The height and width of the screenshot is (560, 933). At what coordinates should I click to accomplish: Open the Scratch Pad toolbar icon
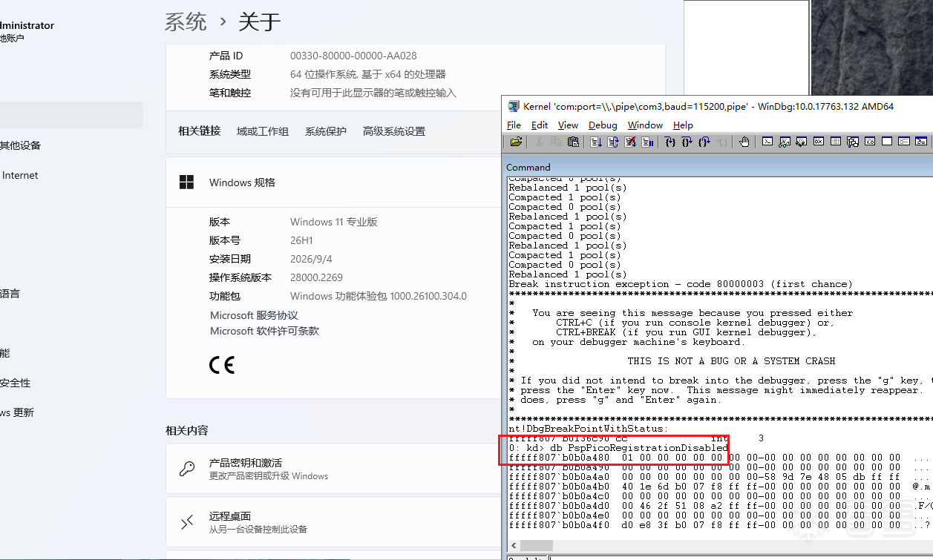click(x=887, y=142)
